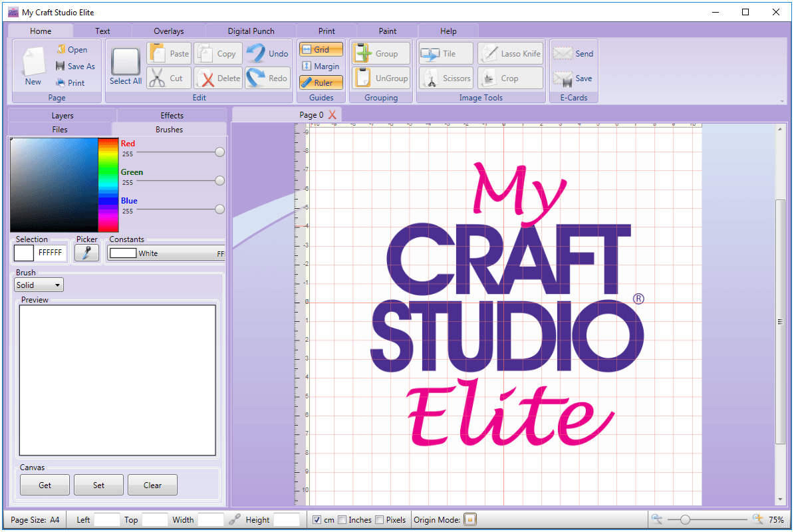
Task: Activate the Lasso Knife tool
Action: click(511, 54)
